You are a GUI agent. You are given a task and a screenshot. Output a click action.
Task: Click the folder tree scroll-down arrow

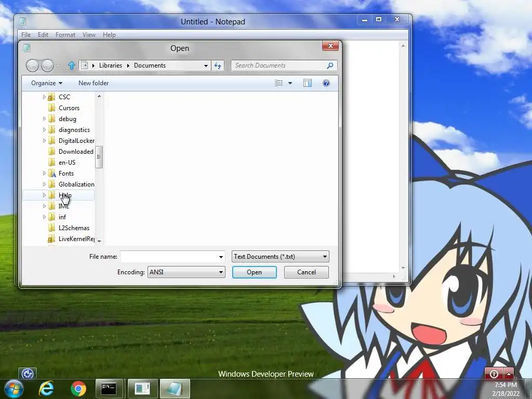(x=99, y=241)
